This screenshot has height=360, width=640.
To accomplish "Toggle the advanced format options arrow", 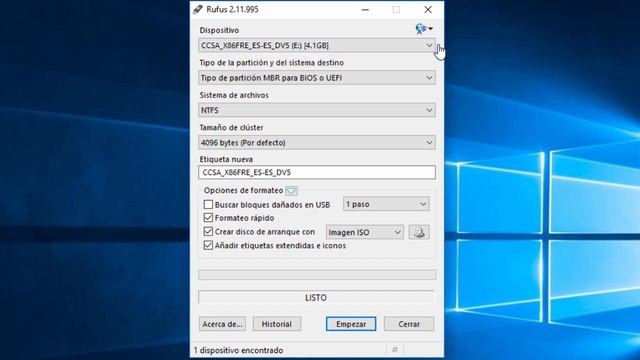I will tap(291, 191).
